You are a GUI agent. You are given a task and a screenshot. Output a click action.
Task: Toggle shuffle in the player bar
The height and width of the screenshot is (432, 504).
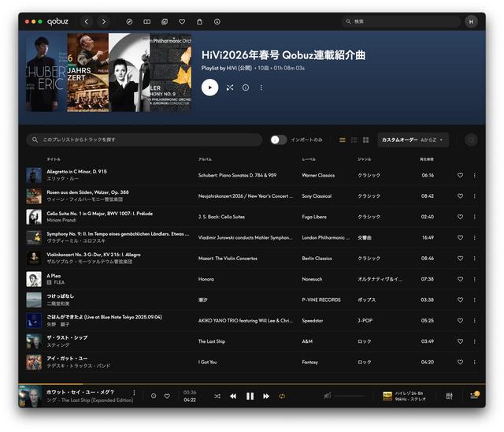[x=217, y=396]
